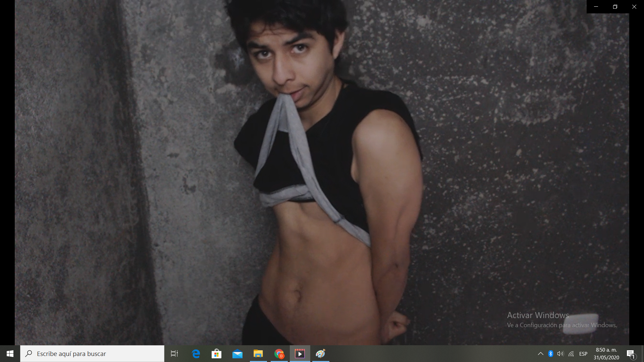Open File Explorer from the taskbar
The width and height of the screenshot is (644, 362).
click(258, 354)
